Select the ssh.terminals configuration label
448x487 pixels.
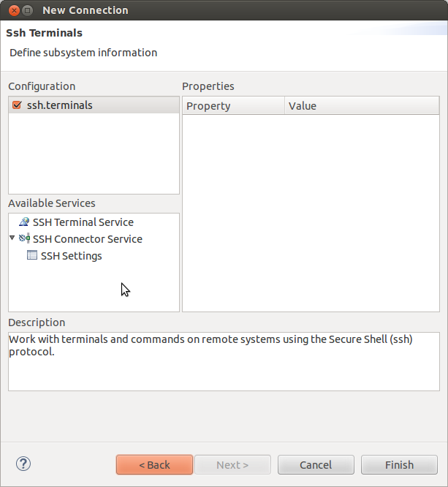(x=60, y=105)
